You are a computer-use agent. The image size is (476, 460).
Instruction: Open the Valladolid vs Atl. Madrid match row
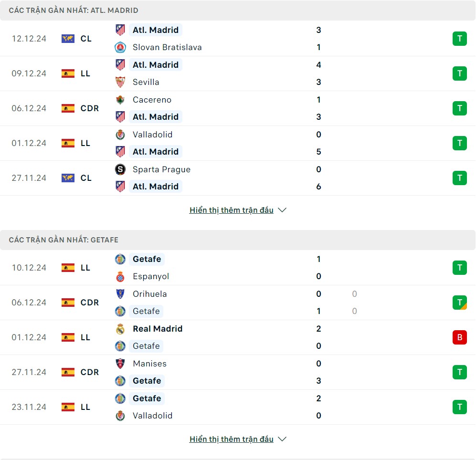[x=238, y=143]
